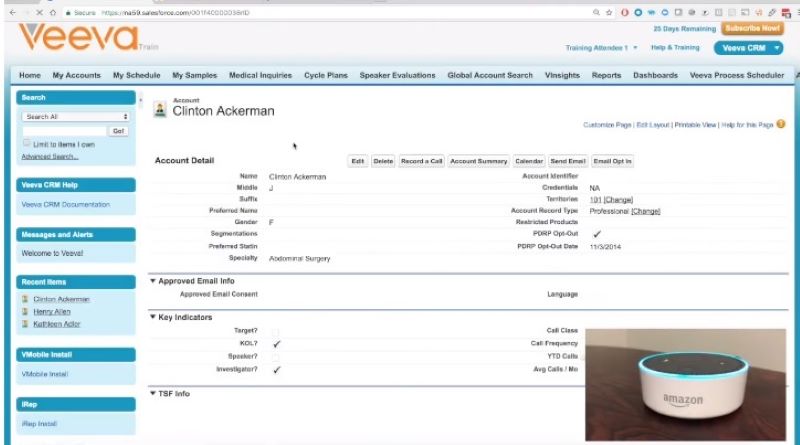Click the browser bookmark star icon

tap(608, 12)
